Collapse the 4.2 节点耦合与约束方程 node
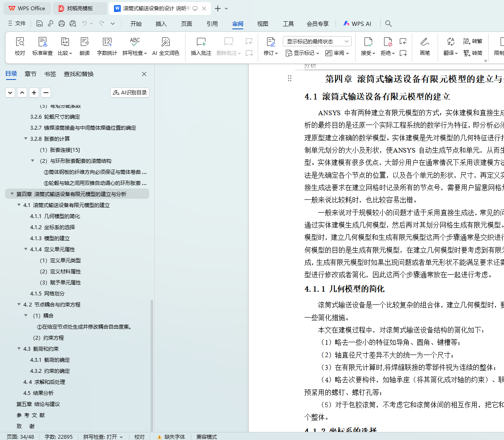 [x=19, y=304]
